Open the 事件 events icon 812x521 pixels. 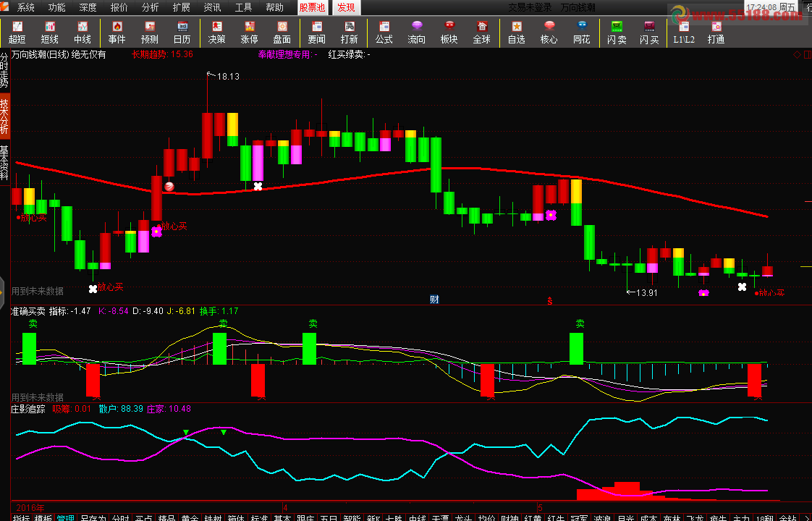coord(117,33)
